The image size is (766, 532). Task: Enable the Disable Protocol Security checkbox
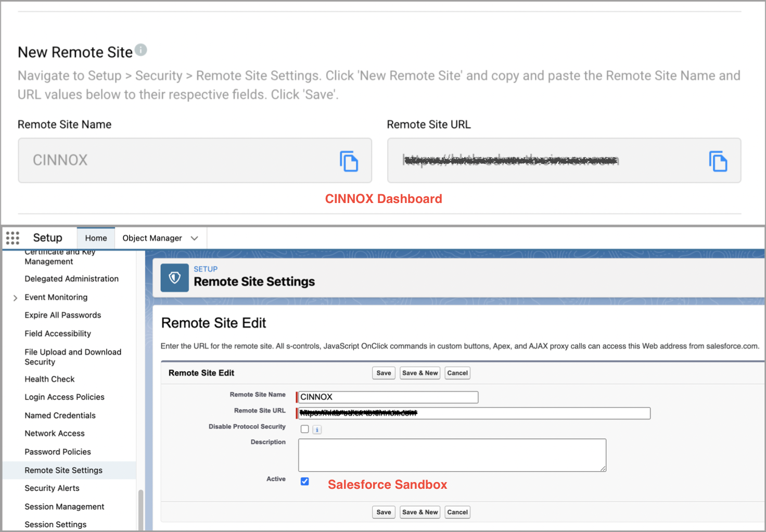(305, 429)
